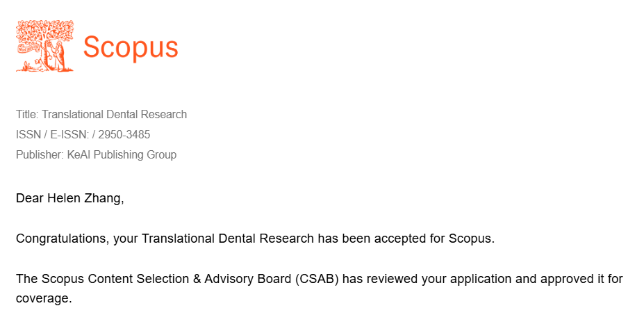Click the "Publisher:" field label

[40, 154]
